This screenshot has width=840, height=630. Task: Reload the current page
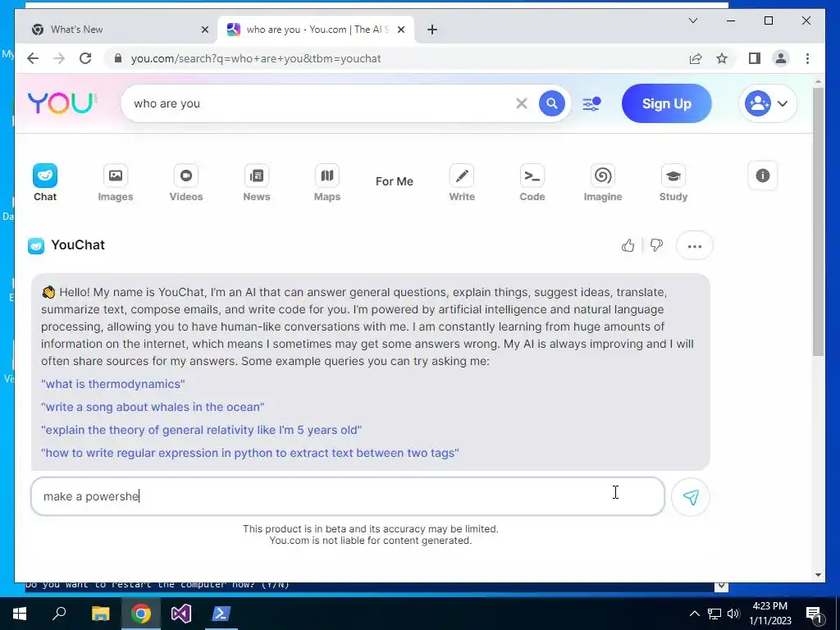click(85, 58)
